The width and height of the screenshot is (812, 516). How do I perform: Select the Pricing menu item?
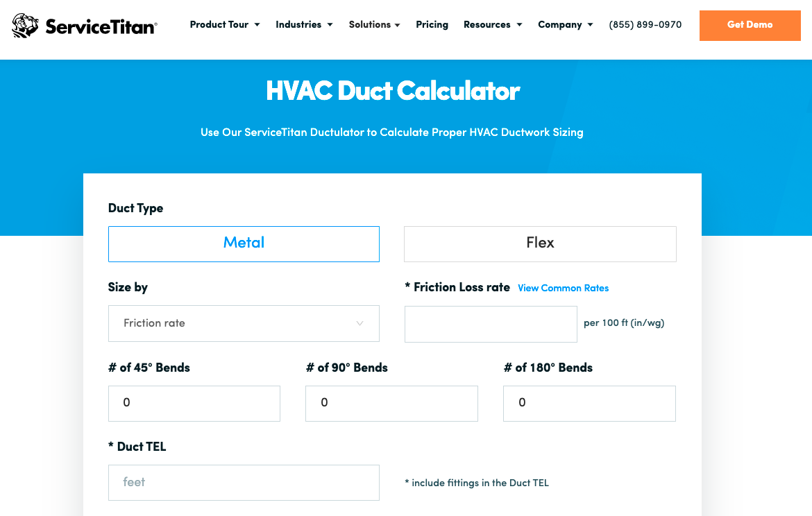(432, 24)
